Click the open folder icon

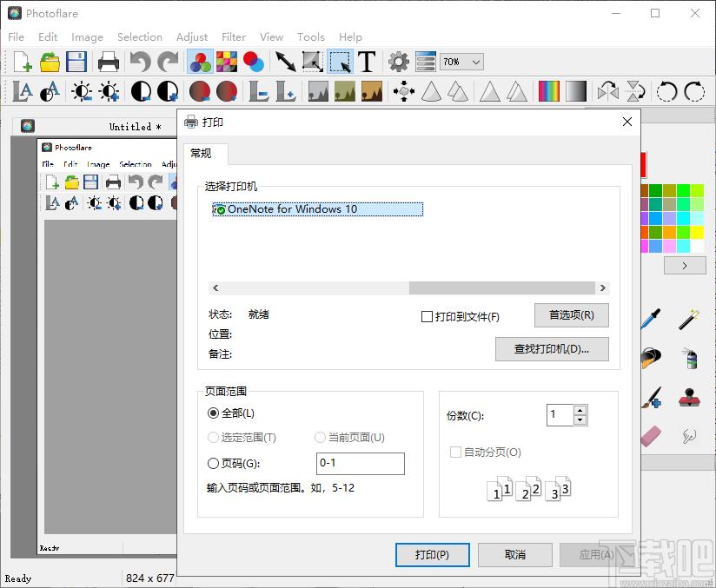click(50, 62)
